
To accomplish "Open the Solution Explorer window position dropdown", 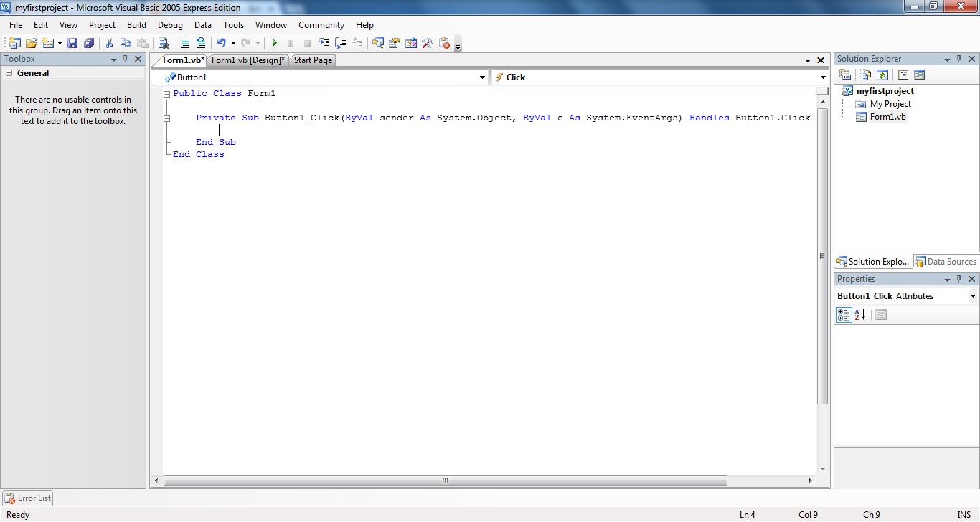I will point(947,59).
